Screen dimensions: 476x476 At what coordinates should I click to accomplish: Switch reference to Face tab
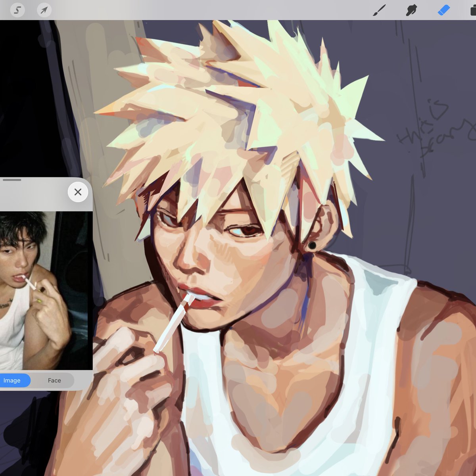(54, 380)
